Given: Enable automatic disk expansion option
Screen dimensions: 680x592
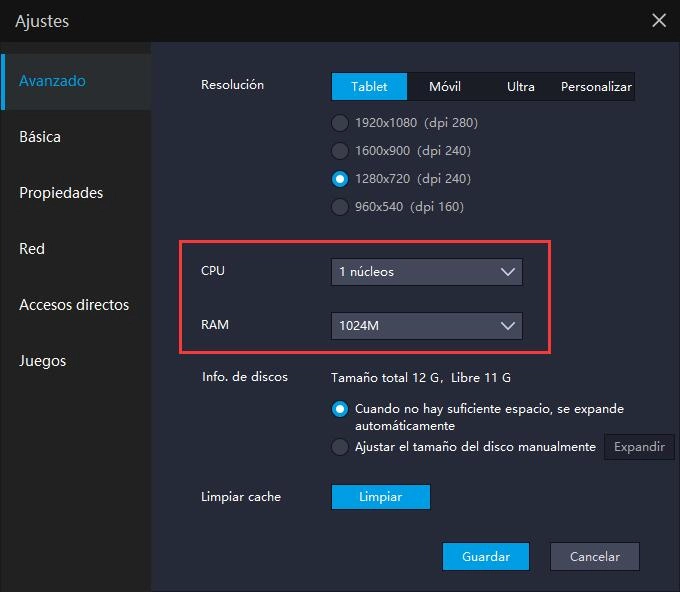Looking at the screenshot, I should (340, 409).
